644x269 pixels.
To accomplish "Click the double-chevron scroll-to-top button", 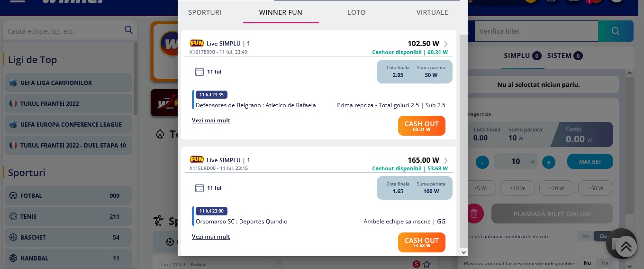I will click(x=626, y=246).
